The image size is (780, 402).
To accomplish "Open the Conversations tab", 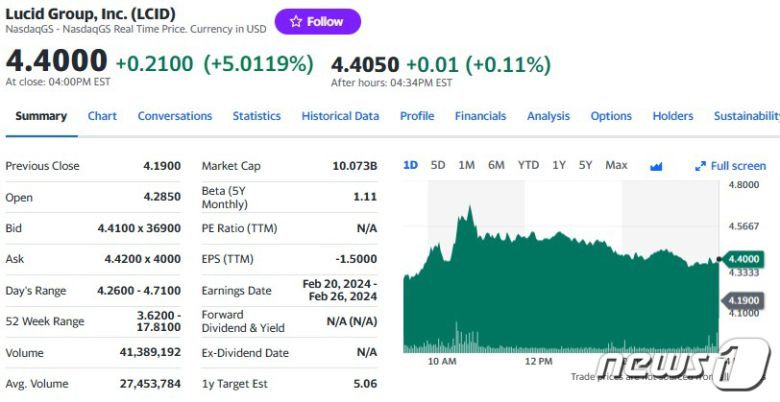I will pos(175,116).
